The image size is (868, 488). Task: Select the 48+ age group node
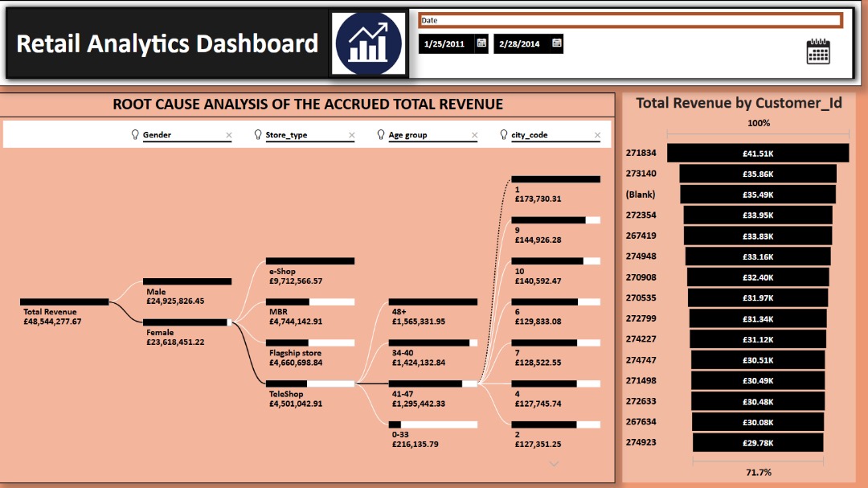pyautogui.click(x=433, y=301)
